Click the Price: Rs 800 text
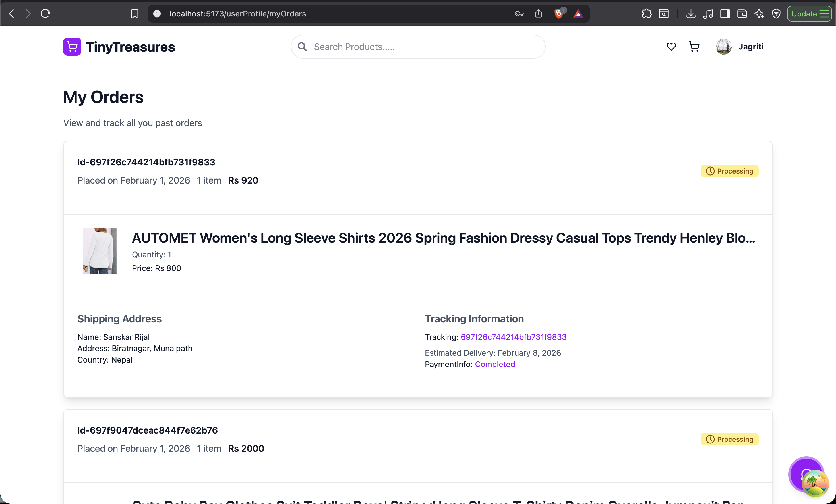836x504 pixels. point(156,268)
